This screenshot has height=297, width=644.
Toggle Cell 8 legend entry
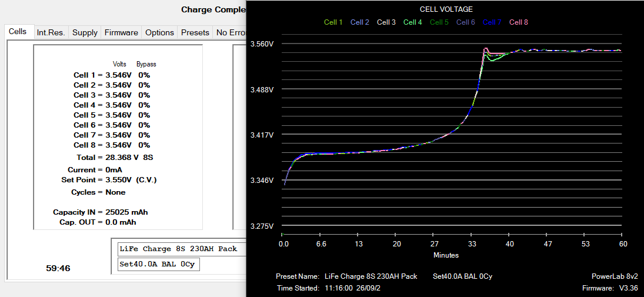click(x=518, y=22)
